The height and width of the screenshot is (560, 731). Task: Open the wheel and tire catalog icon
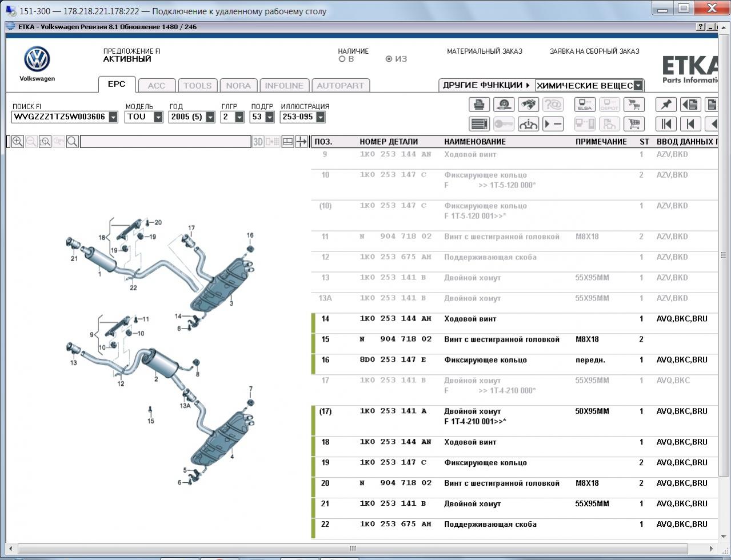pyautogui.click(x=504, y=105)
